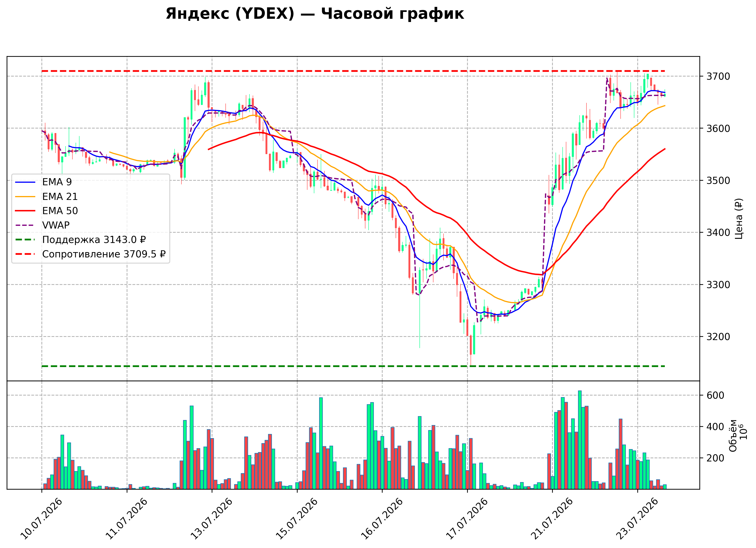Image resolution: width=756 pixels, height=548 pixels.
Task: Click the 200 volume axis label
Action: click(715, 458)
